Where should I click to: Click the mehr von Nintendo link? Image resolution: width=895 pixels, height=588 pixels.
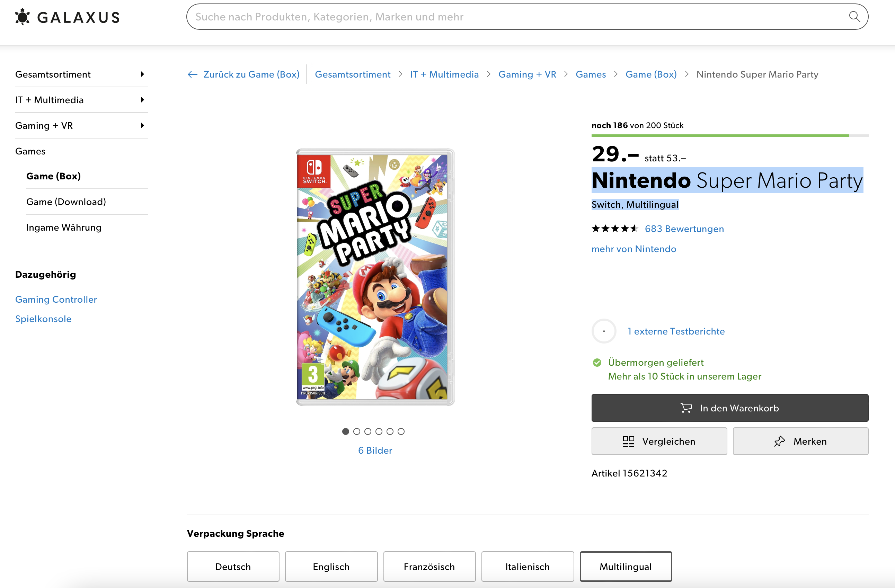[633, 249]
